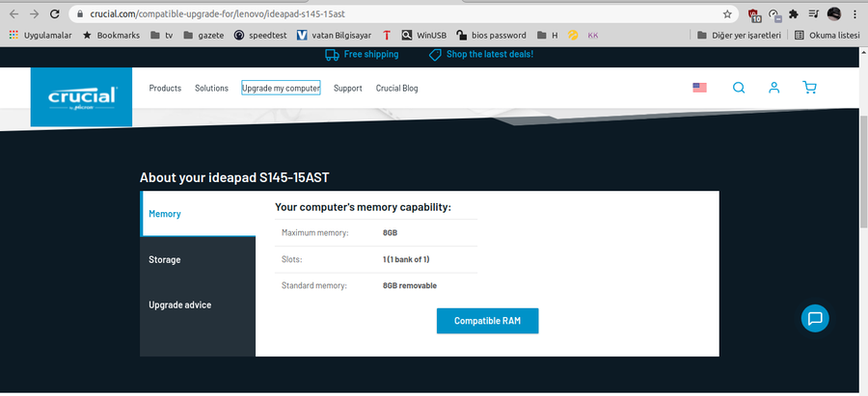Select the Memory tab
Viewport: 868px width, 396px height.
point(199,214)
